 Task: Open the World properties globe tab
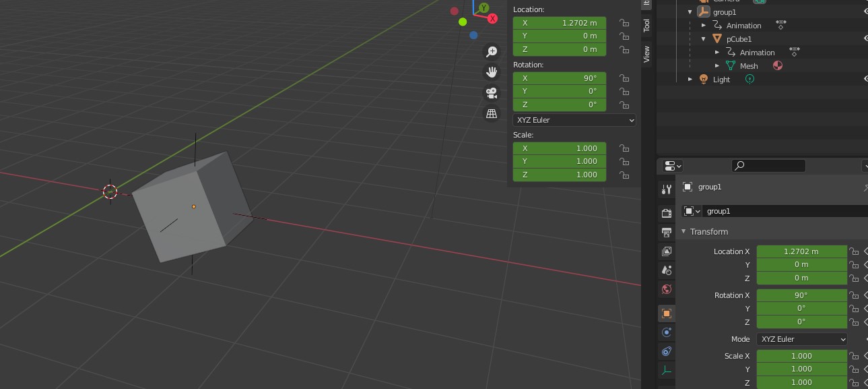667,289
